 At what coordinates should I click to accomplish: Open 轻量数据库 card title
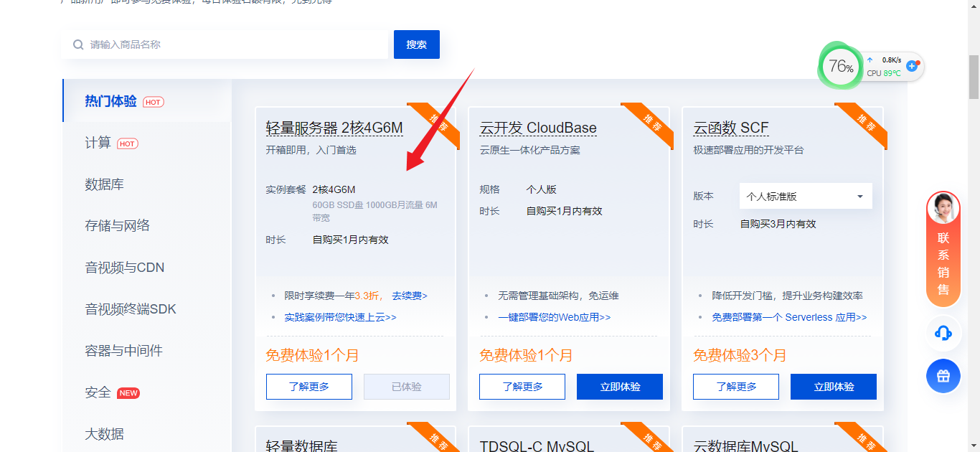pos(301,446)
